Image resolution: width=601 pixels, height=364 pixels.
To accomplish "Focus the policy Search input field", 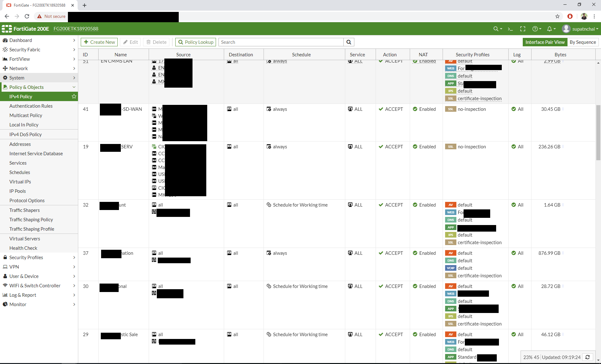I will tap(281, 42).
